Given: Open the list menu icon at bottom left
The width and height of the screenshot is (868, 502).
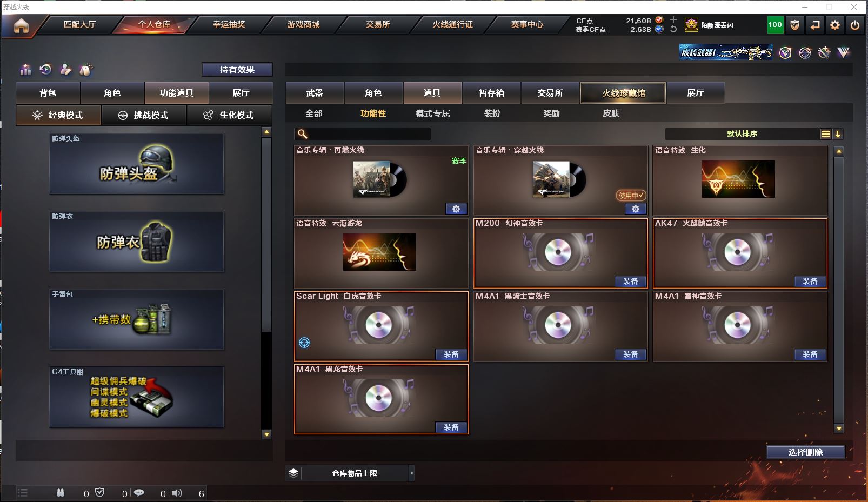Looking at the screenshot, I should click(23, 493).
